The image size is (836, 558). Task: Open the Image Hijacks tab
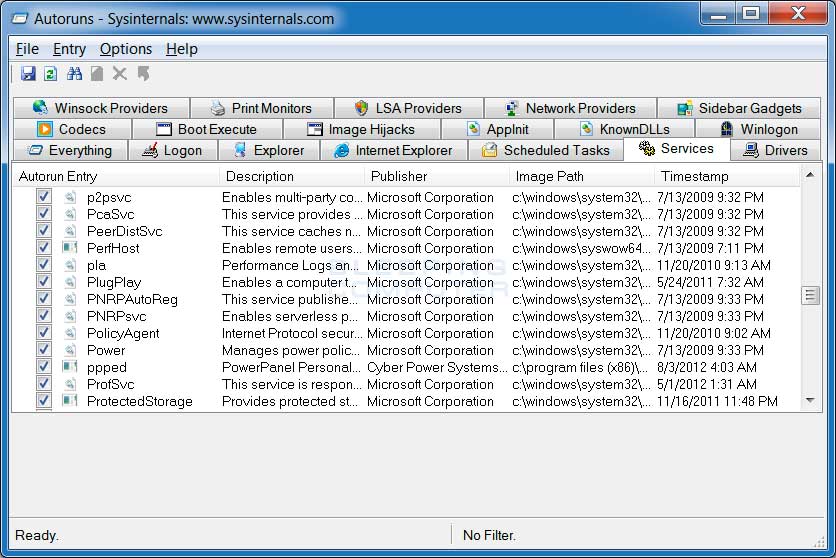[361, 129]
